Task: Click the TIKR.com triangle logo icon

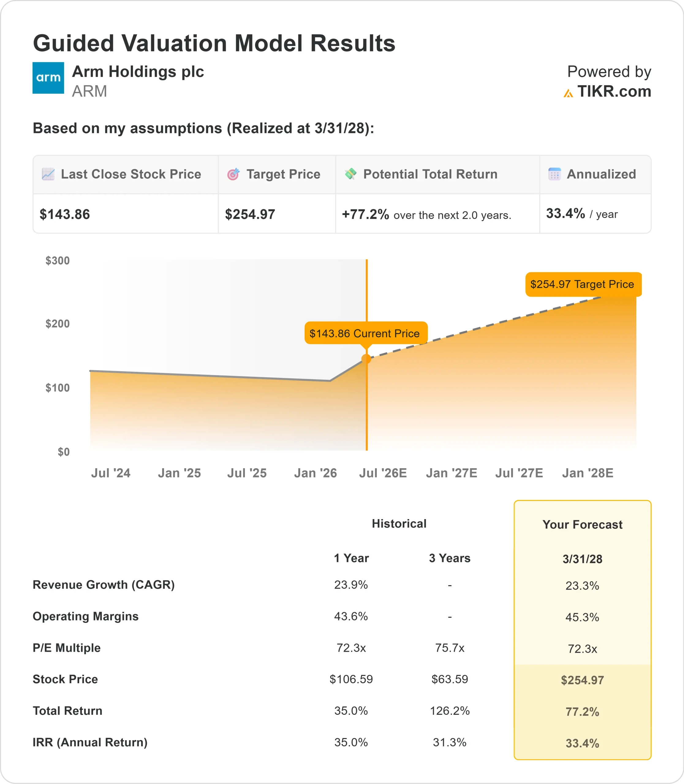Action: point(568,93)
